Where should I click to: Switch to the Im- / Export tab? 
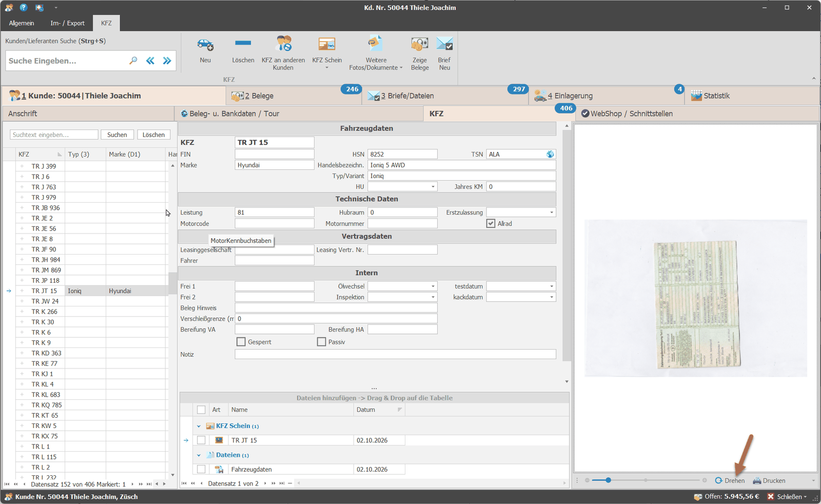(x=67, y=23)
